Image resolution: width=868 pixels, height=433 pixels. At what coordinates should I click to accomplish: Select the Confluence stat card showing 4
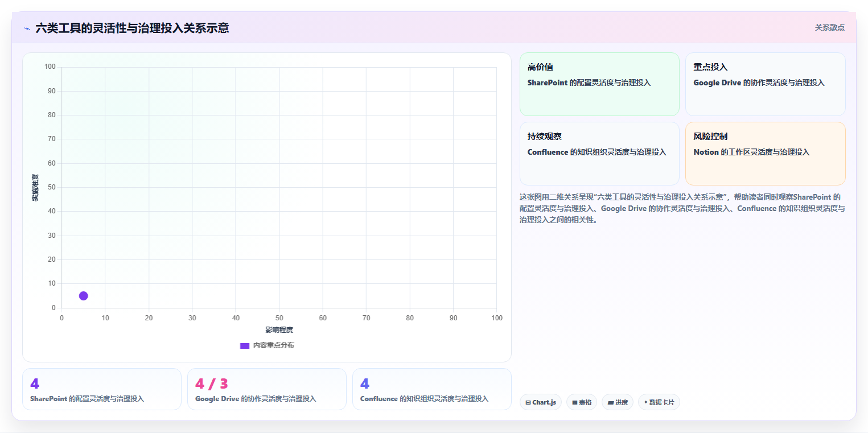coord(432,389)
